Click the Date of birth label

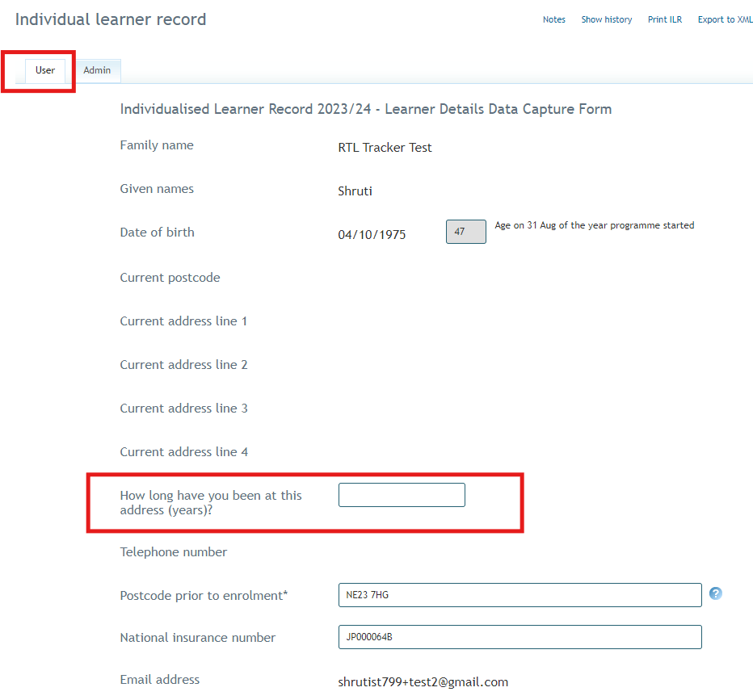pos(157,233)
